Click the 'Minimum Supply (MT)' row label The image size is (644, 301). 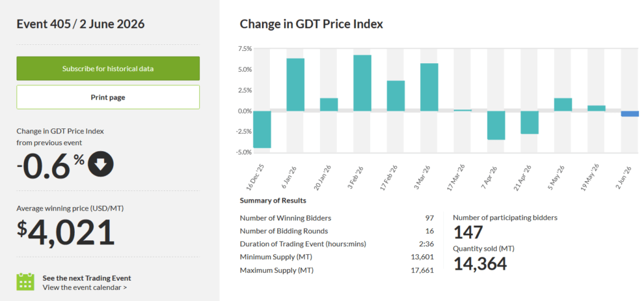coord(275,257)
